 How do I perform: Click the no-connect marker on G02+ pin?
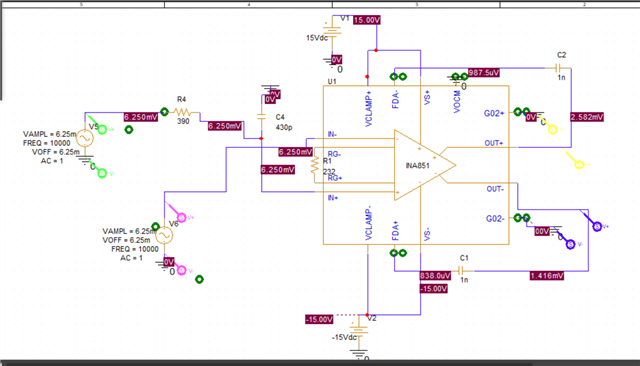[522, 111]
